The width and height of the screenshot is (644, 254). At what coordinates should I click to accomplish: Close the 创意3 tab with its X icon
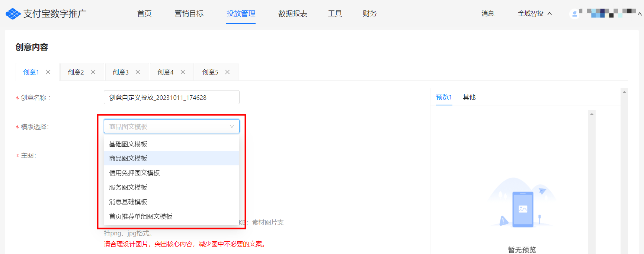click(x=138, y=72)
